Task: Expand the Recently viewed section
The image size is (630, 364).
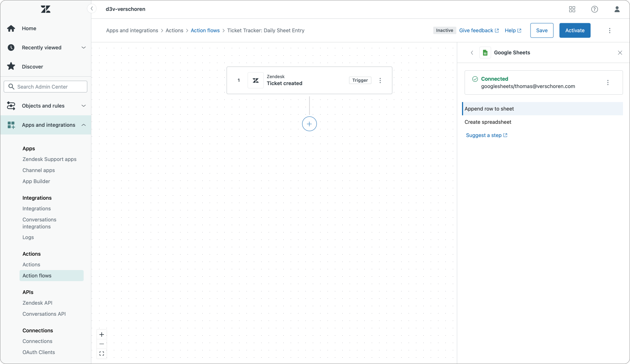Action: click(x=84, y=48)
